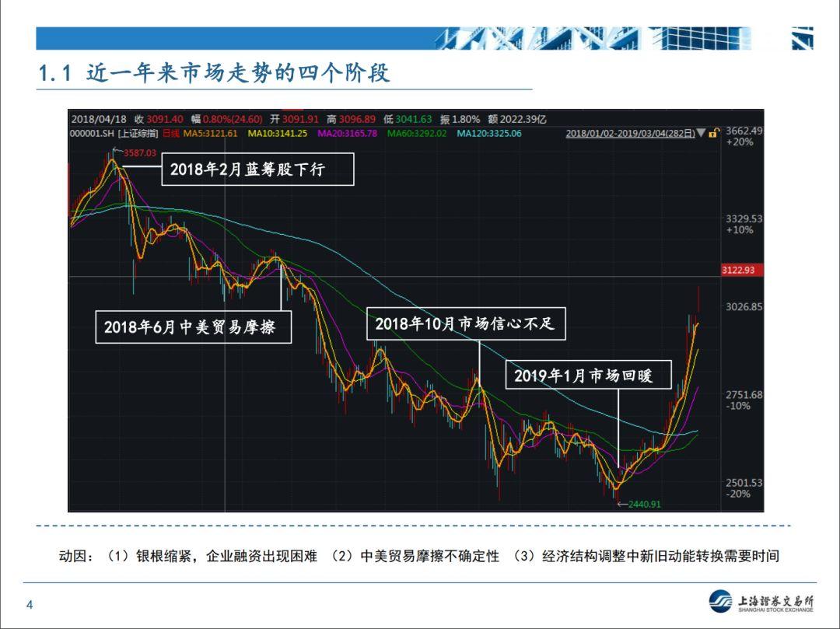Click the 动因 footer explanation text
The width and height of the screenshot is (840, 629).
pyautogui.click(x=419, y=556)
